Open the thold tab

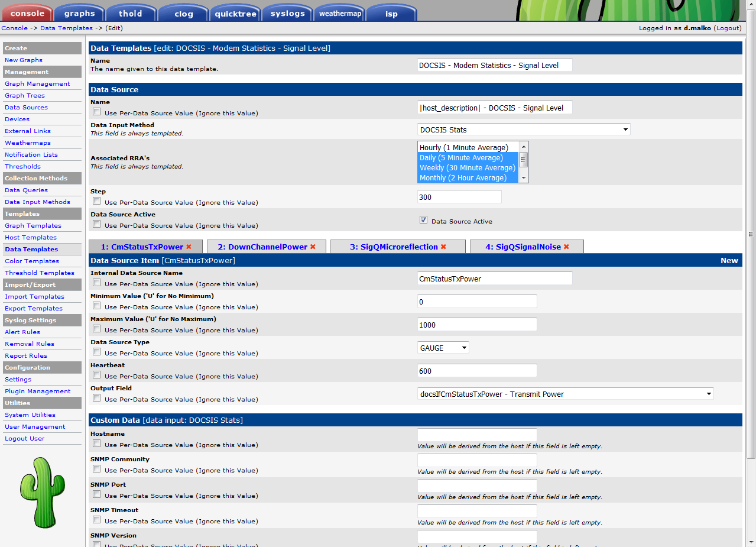(131, 13)
